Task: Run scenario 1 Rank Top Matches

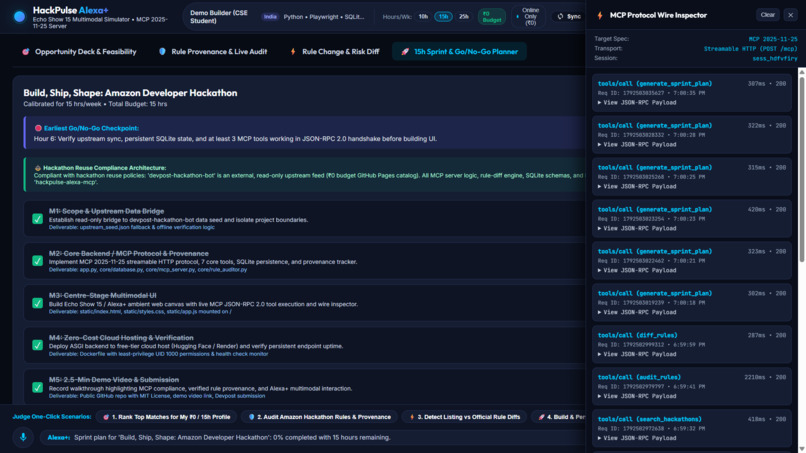Action: [167, 417]
